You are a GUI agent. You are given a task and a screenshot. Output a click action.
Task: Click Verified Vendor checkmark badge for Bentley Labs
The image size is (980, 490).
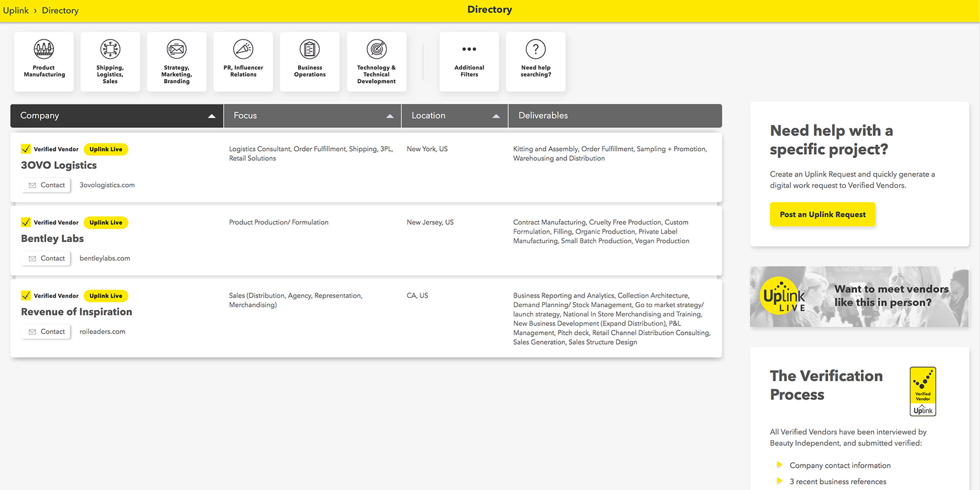[x=26, y=222]
